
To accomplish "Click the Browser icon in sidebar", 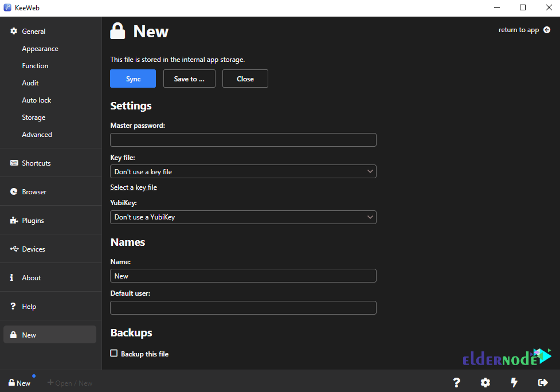I will click(x=14, y=192).
